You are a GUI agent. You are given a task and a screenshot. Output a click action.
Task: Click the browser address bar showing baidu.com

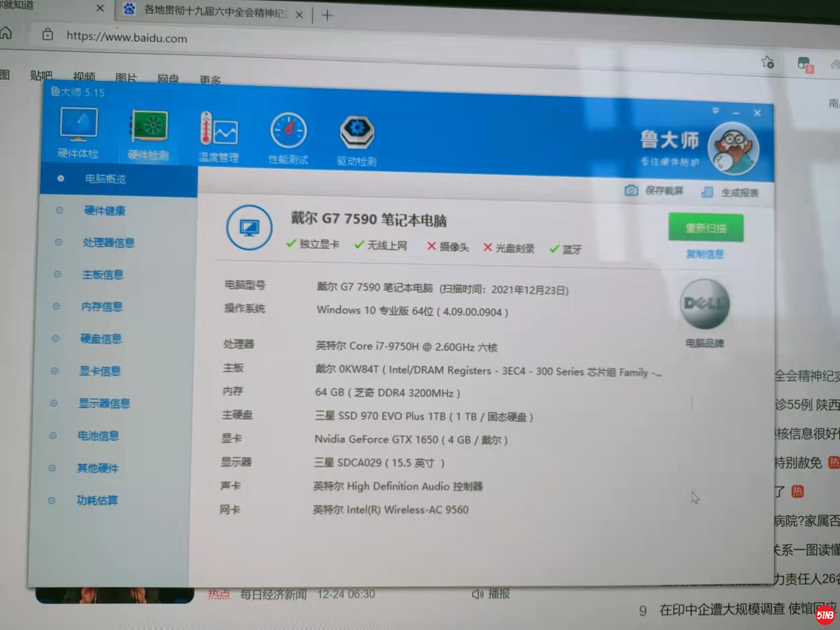pos(127,37)
